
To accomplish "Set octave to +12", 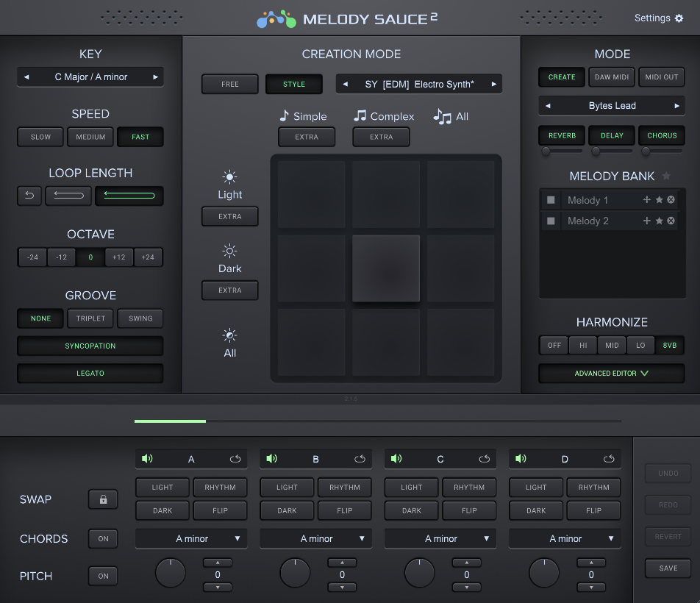I will (119, 257).
